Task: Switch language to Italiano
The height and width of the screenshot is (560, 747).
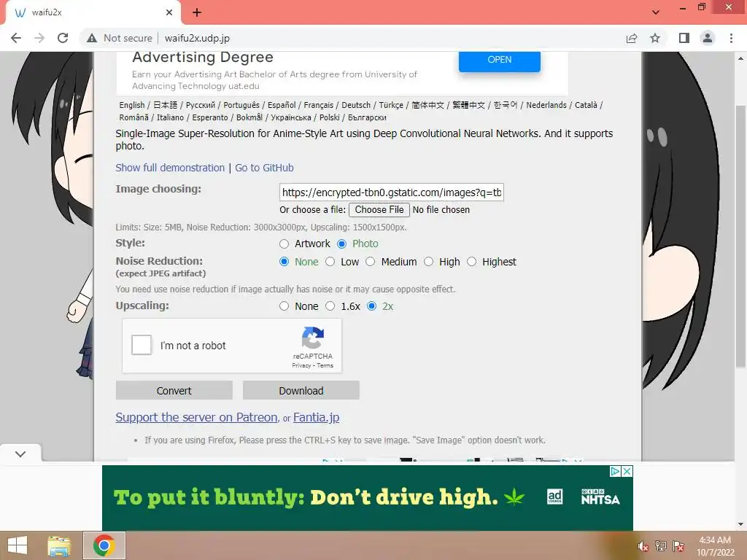Action: (x=170, y=117)
